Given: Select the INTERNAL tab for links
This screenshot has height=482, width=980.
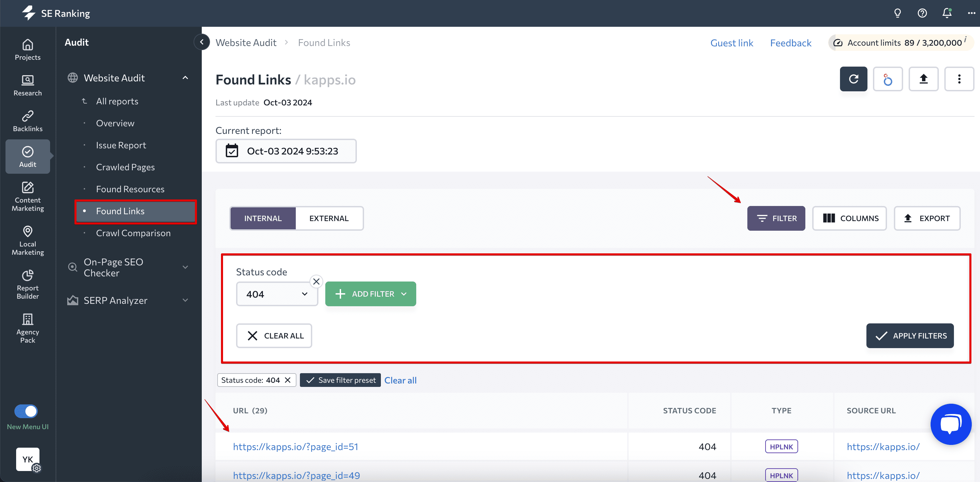Looking at the screenshot, I should pos(262,218).
